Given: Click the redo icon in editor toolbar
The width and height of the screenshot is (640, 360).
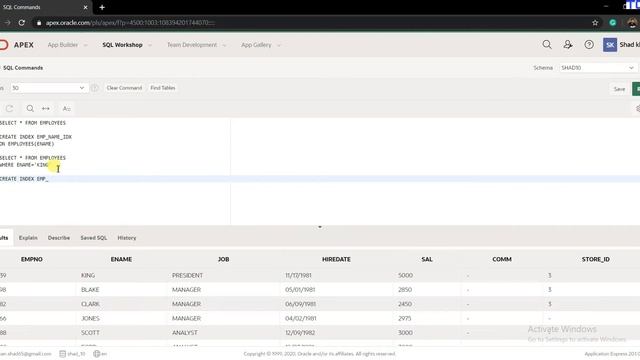Looking at the screenshot, I should click(9, 109).
